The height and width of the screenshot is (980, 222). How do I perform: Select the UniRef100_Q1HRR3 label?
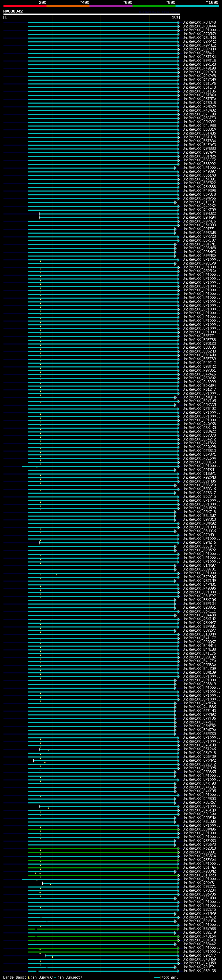point(199,875)
